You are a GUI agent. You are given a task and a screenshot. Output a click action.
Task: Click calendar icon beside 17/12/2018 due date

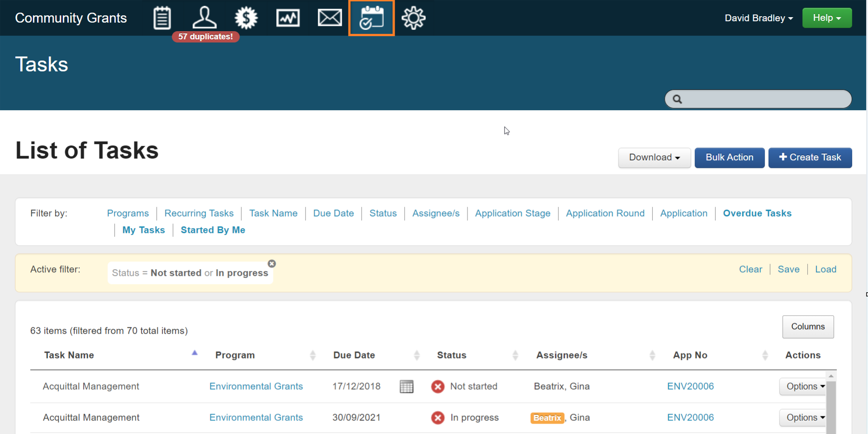click(406, 387)
